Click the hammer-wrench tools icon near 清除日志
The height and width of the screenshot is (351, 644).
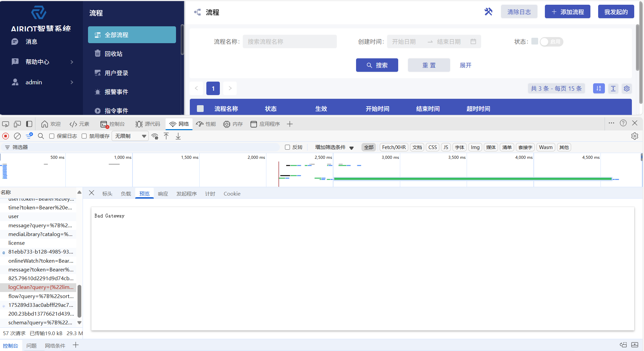[488, 11]
